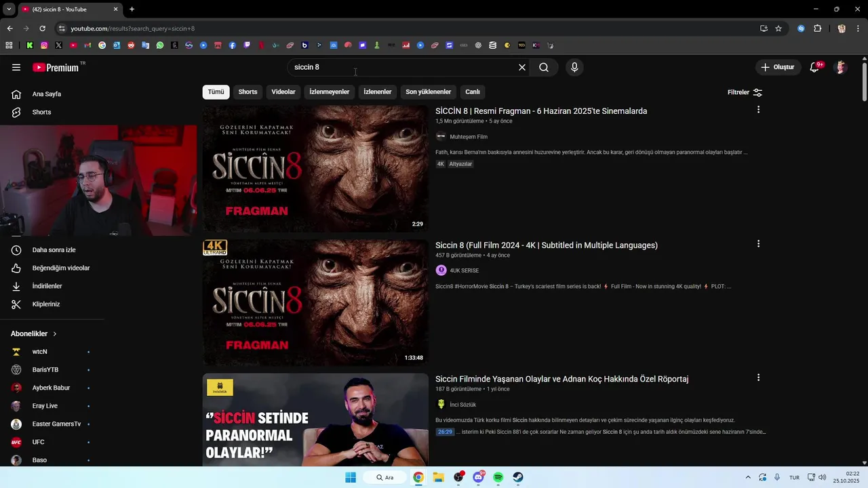The image size is (868, 488).
Task: Open Instagram bookmark in bookmarks bar
Action: 44,45
